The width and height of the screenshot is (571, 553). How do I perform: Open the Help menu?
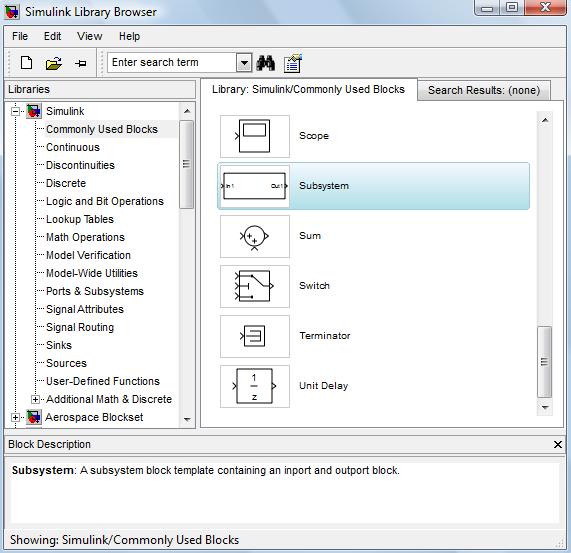[x=129, y=36]
